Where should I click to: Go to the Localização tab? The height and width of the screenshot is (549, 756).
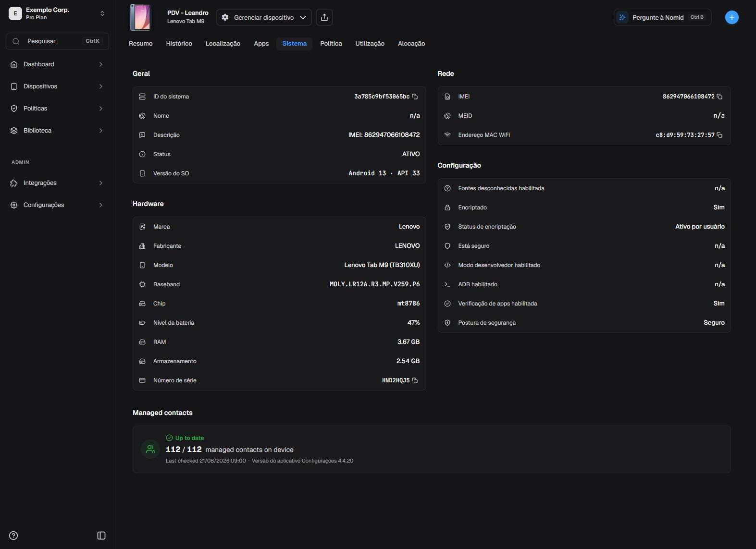coord(223,44)
